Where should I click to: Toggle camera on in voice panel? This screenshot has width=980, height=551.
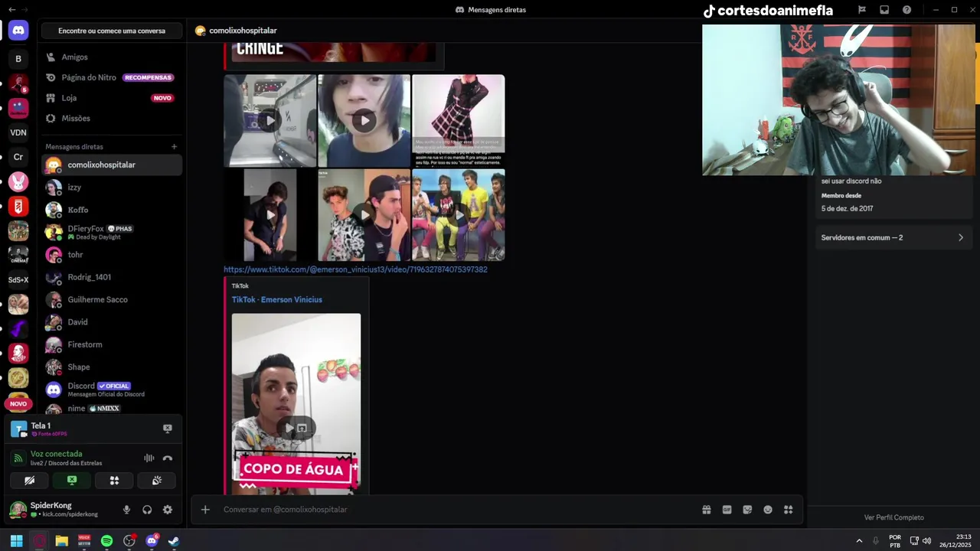(x=30, y=481)
